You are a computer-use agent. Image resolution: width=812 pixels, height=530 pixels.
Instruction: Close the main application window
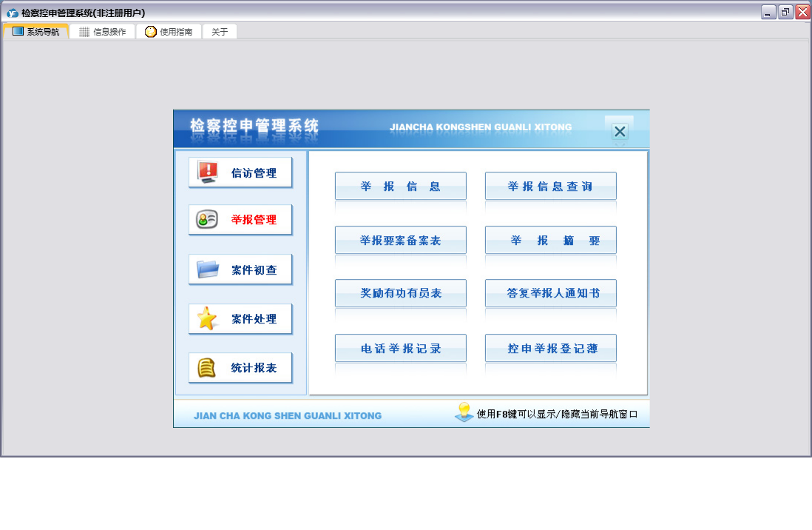[802, 12]
